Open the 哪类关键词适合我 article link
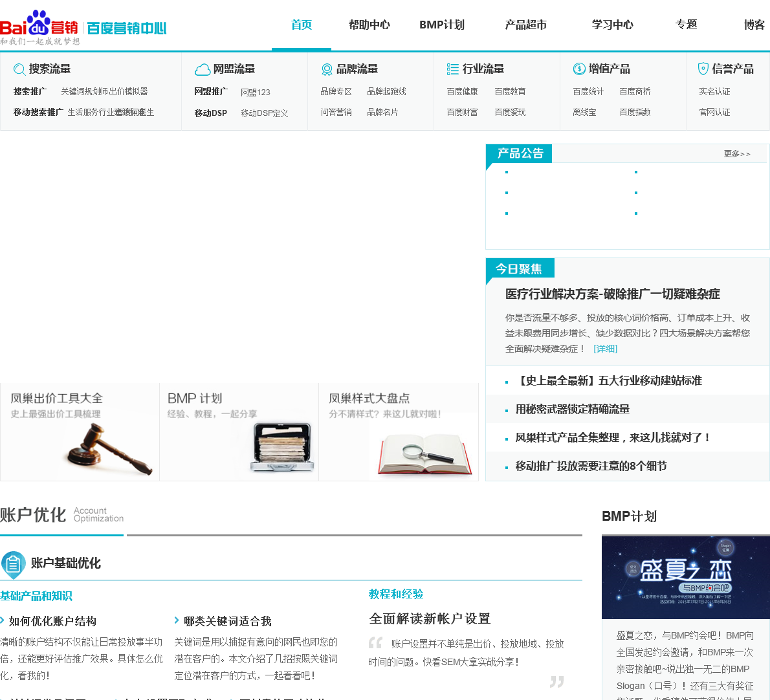The image size is (770, 700). coord(227,621)
